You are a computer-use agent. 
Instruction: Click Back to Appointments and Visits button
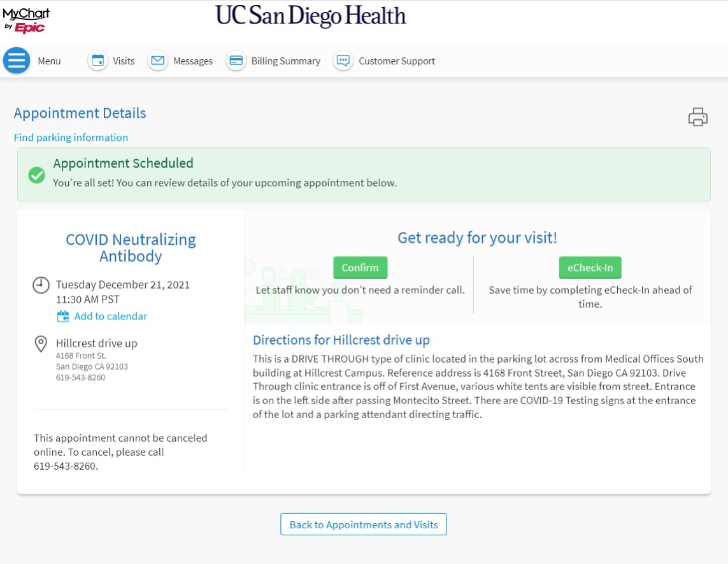coord(364,524)
